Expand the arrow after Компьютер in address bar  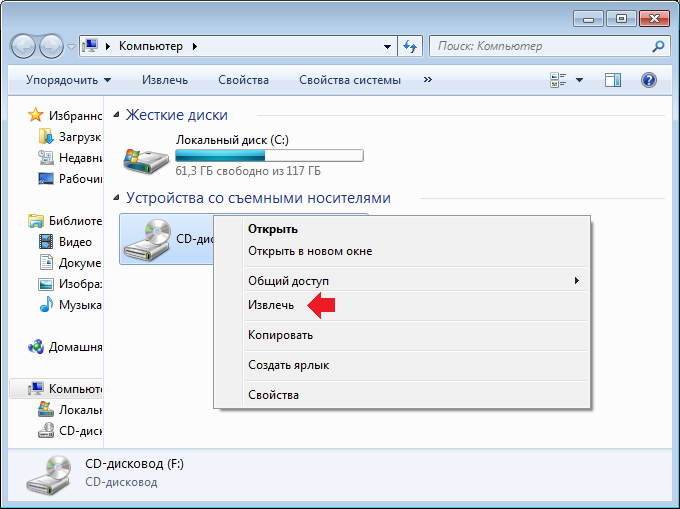click(195, 46)
